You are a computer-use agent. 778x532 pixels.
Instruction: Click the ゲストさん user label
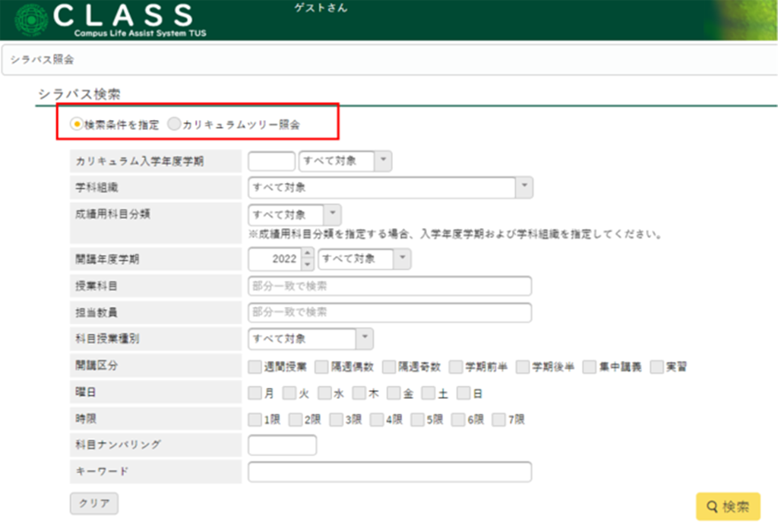(x=321, y=8)
